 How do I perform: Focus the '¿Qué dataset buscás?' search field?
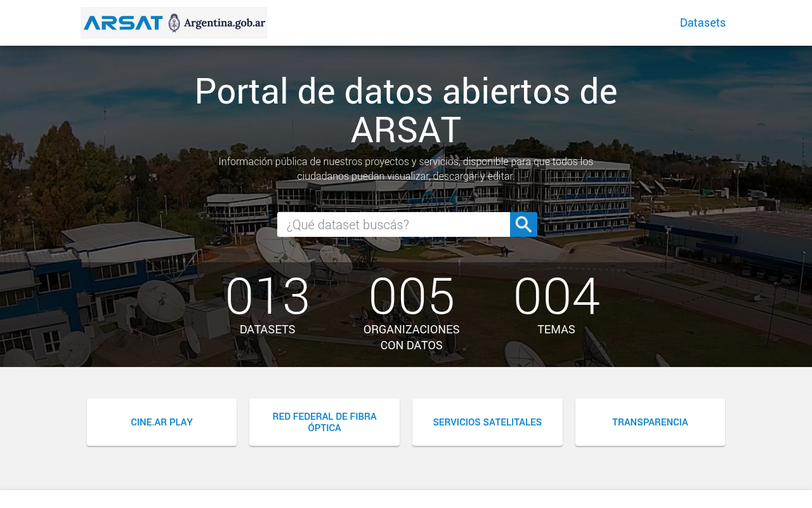[x=393, y=225]
